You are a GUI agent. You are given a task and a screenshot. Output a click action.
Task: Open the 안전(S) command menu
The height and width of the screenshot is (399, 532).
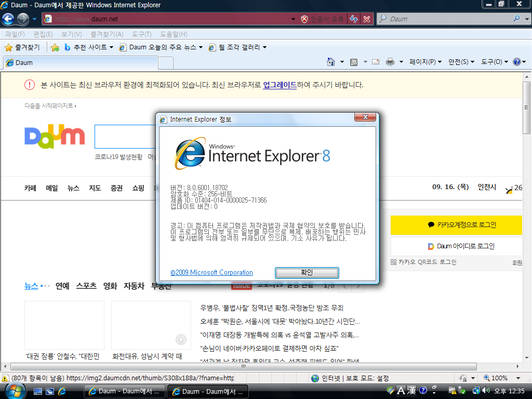pyautogui.click(x=461, y=62)
